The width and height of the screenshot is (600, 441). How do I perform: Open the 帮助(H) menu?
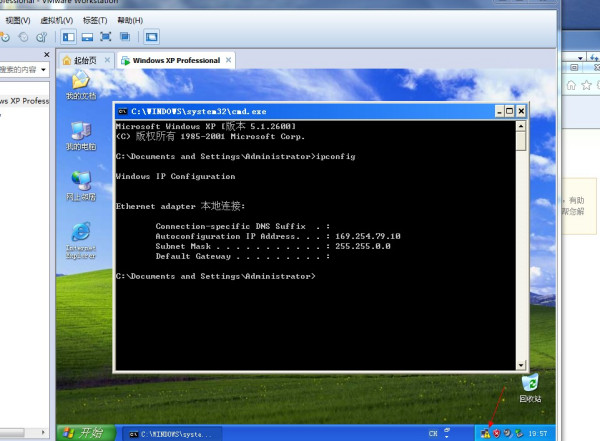pos(130,20)
